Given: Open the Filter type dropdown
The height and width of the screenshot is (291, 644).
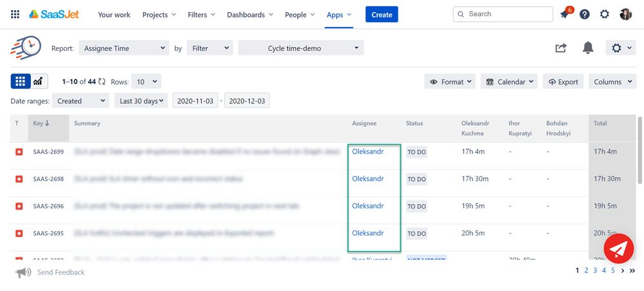Looking at the screenshot, I should [x=210, y=48].
